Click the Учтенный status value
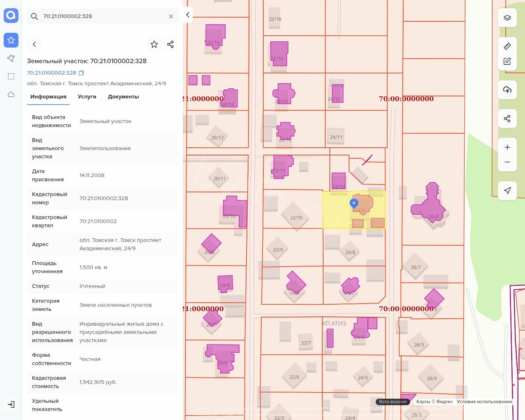The image size is (525, 420). pos(92,286)
